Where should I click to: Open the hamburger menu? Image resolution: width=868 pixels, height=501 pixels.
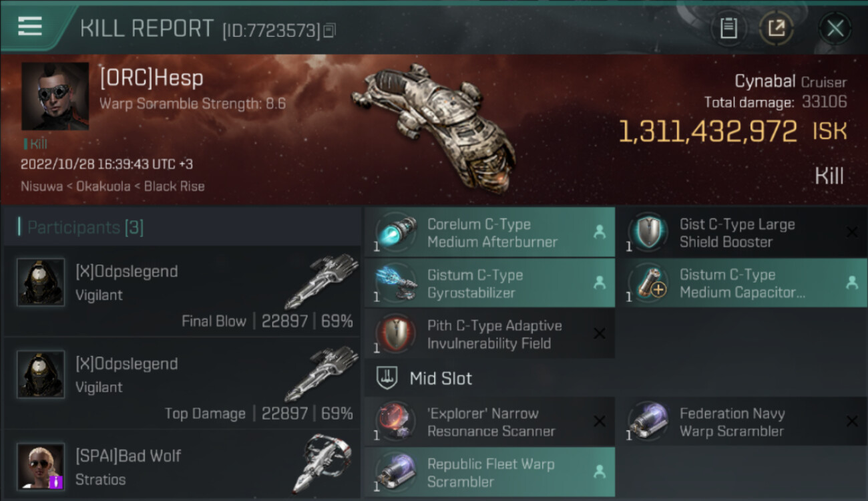point(30,27)
